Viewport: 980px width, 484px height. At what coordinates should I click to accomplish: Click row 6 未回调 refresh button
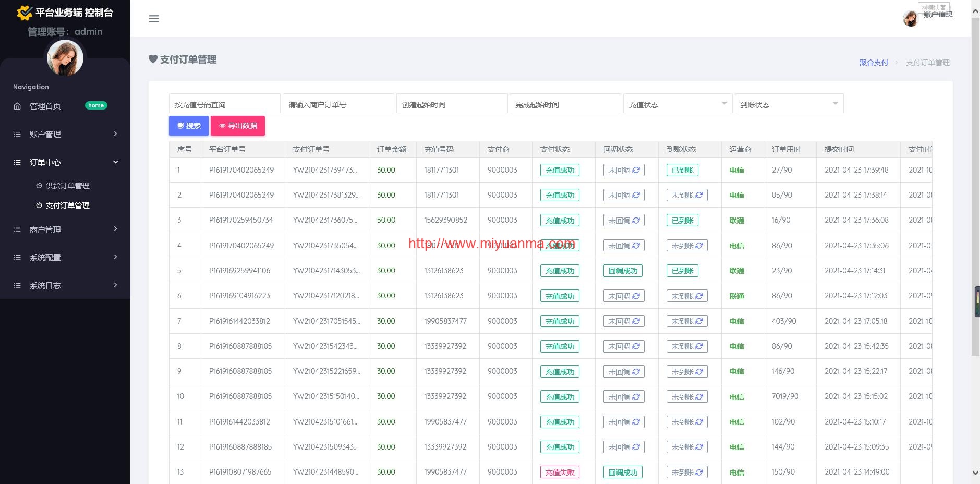624,296
